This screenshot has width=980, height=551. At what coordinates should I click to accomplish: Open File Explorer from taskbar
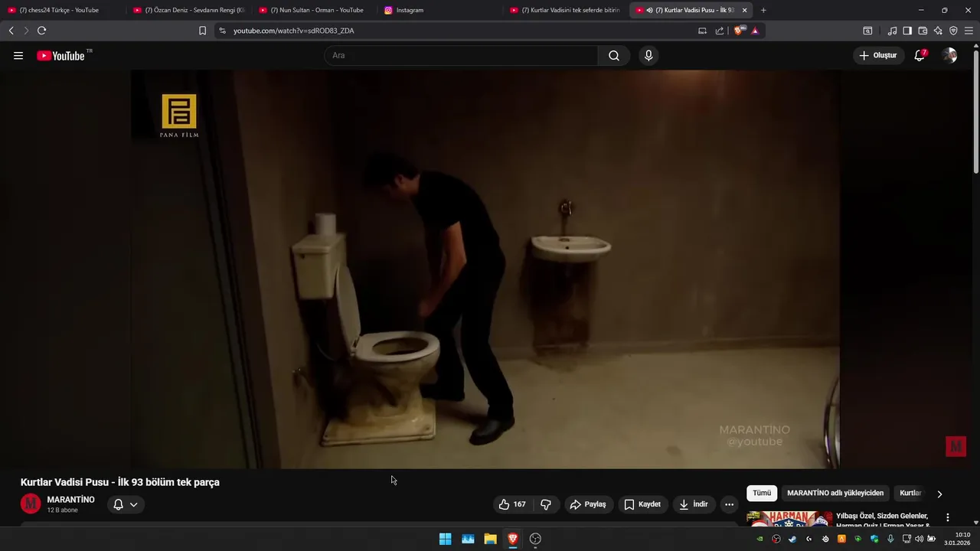coord(490,539)
